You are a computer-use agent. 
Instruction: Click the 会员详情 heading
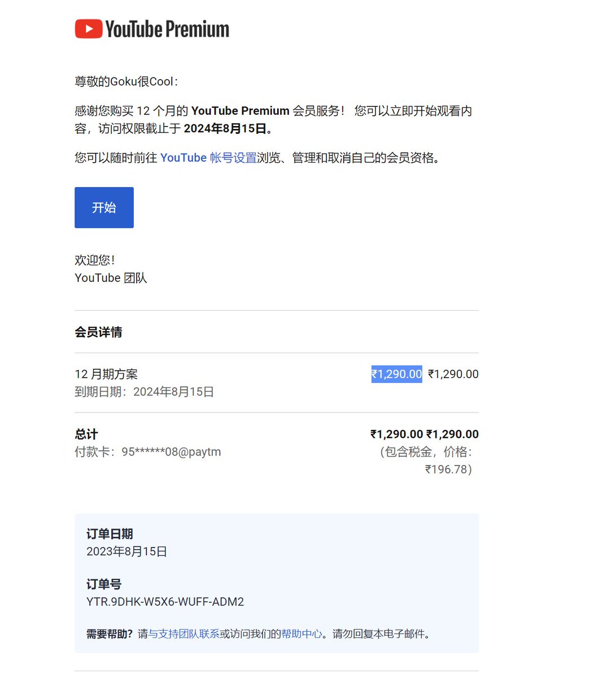(x=98, y=332)
